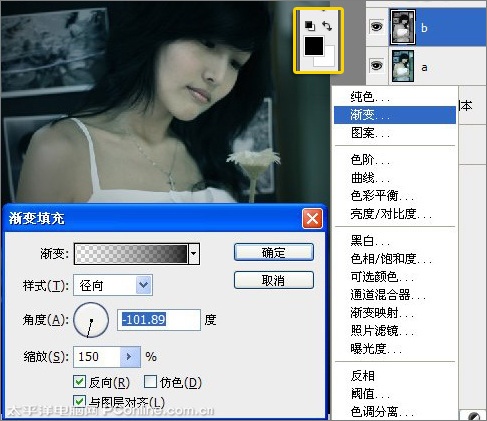The width and height of the screenshot is (487, 421).
Task: Click the white background color swatch
Action: click(x=328, y=58)
